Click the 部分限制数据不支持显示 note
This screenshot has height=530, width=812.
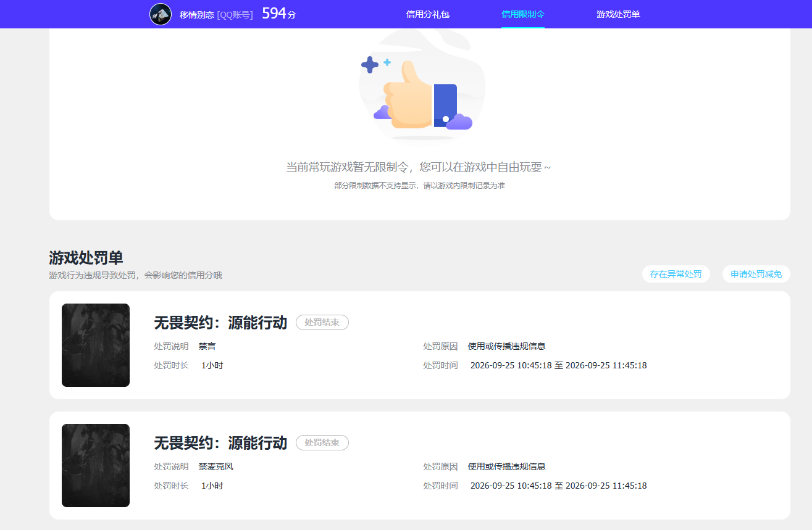pos(419,185)
